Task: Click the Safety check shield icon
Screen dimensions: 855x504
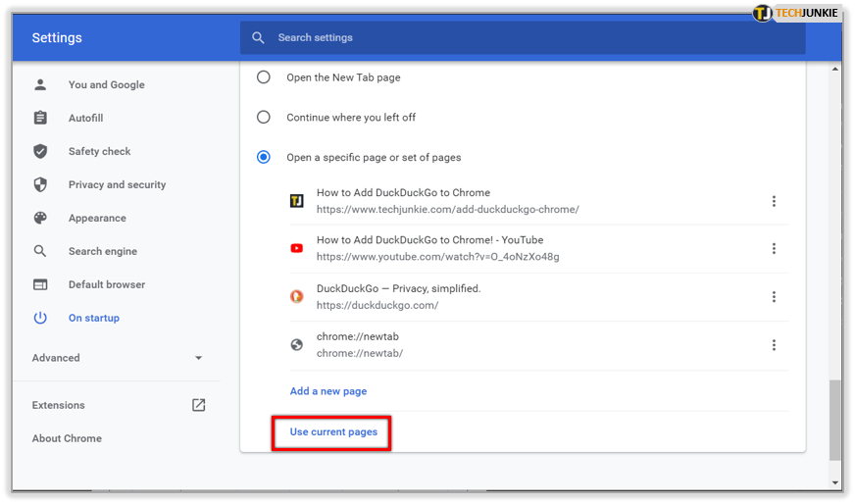Action: click(40, 151)
